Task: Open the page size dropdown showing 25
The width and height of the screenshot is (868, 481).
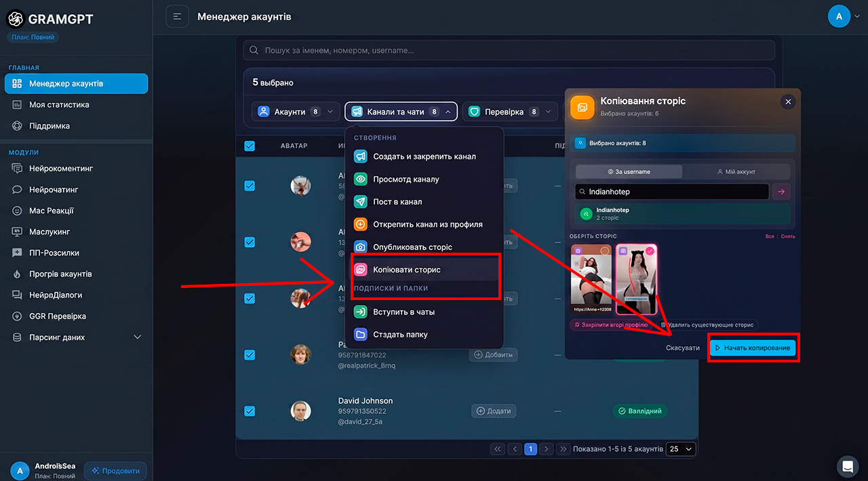Action: [x=681, y=448]
